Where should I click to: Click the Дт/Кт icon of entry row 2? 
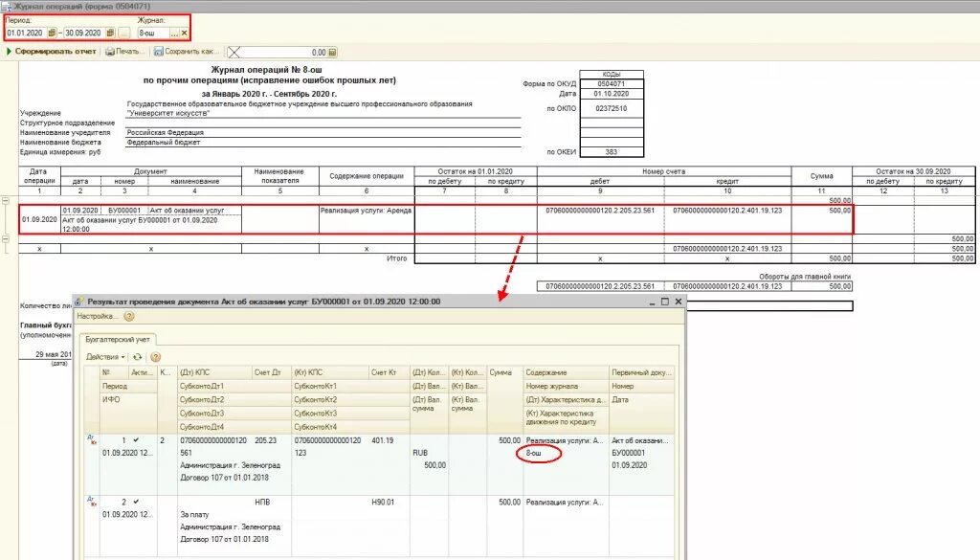pos(92,502)
